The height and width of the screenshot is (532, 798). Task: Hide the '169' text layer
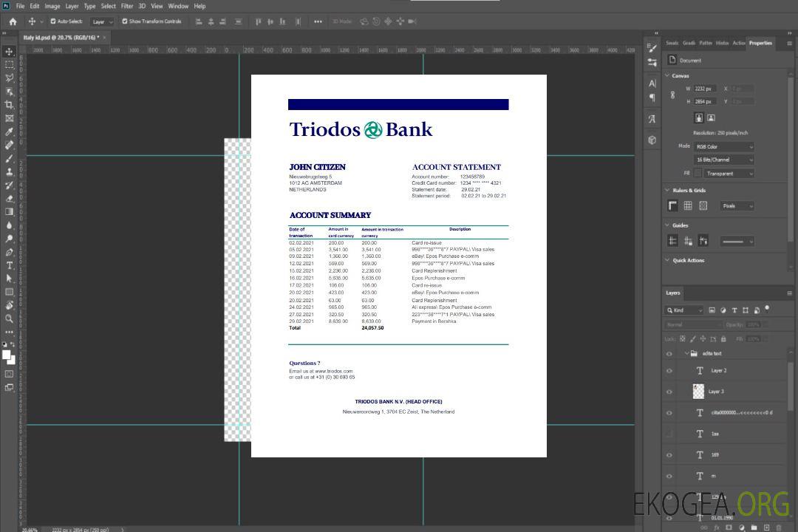click(669, 454)
